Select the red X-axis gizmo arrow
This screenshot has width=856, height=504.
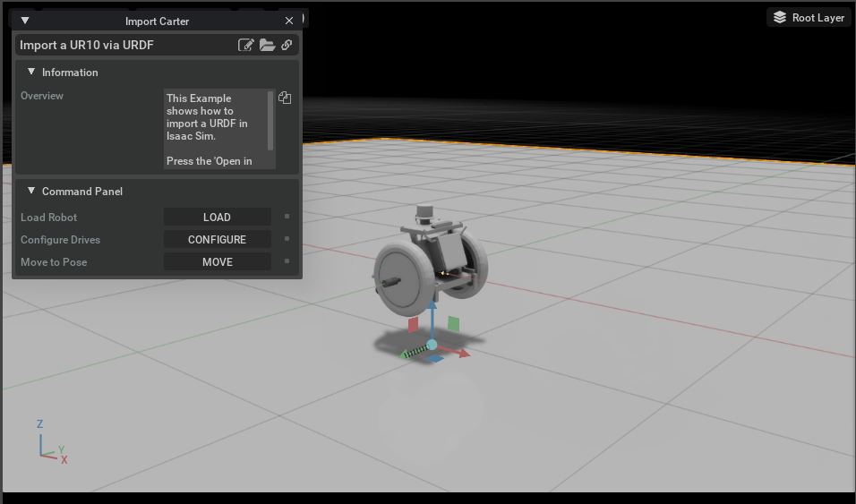pyautogui.click(x=454, y=351)
